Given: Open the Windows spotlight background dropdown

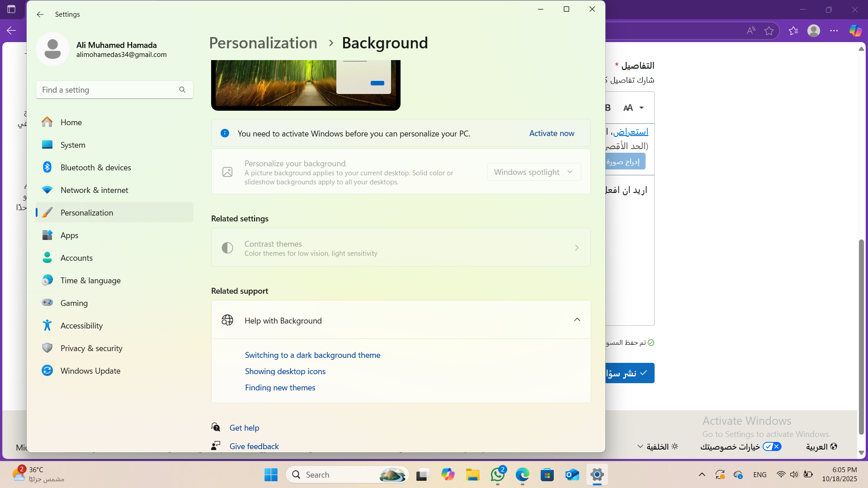Looking at the screenshot, I should [x=534, y=172].
